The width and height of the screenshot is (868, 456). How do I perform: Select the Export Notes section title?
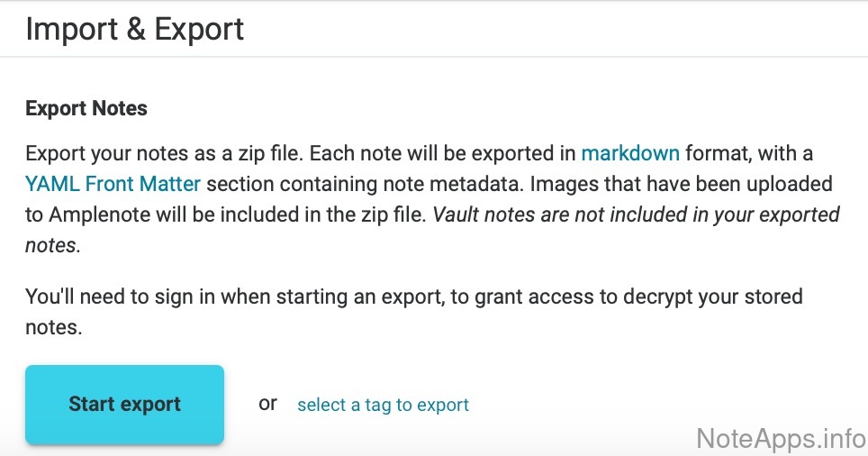(86, 109)
